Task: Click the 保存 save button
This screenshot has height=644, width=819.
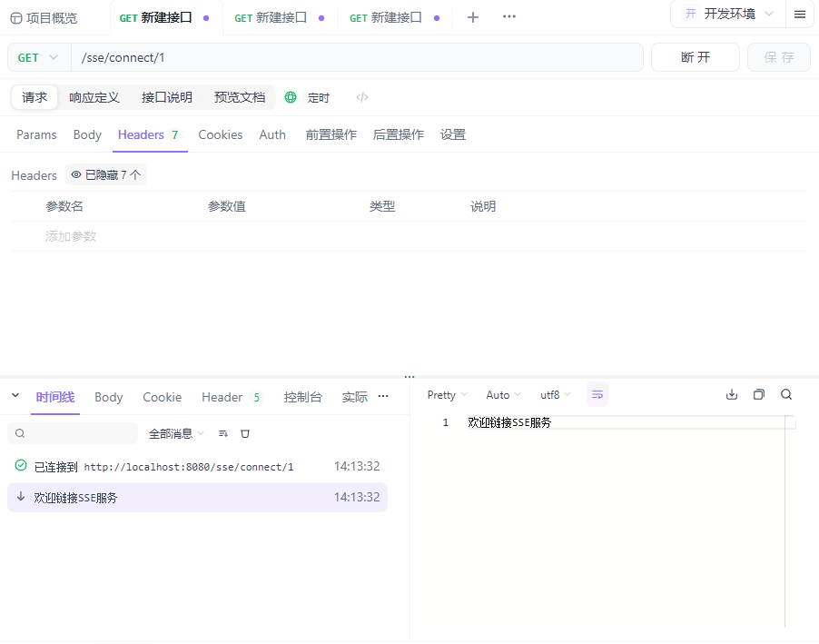Action: click(x=779, y=57)
